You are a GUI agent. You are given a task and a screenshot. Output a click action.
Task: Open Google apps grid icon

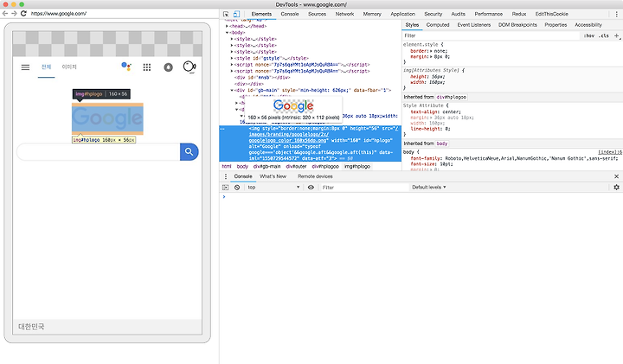pyautogui.click(x=147, y=67)
